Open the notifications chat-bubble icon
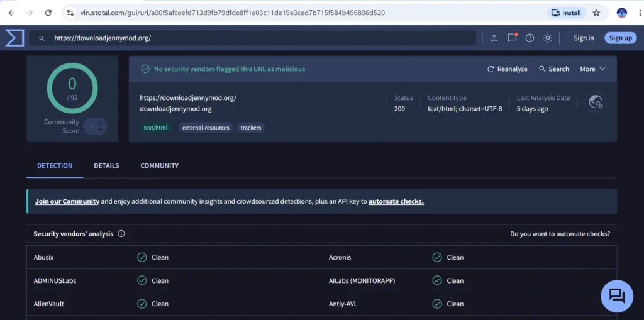This screenshot has height=320, width=644. tap(512, 38)
